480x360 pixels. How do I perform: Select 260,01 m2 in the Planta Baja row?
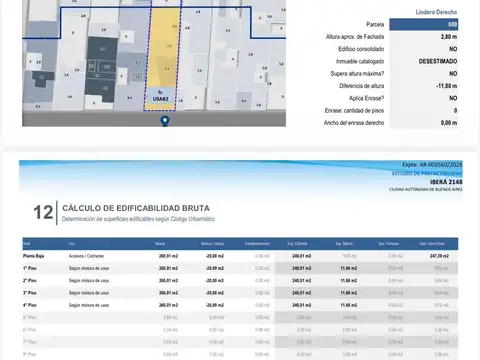coord(168,256)
